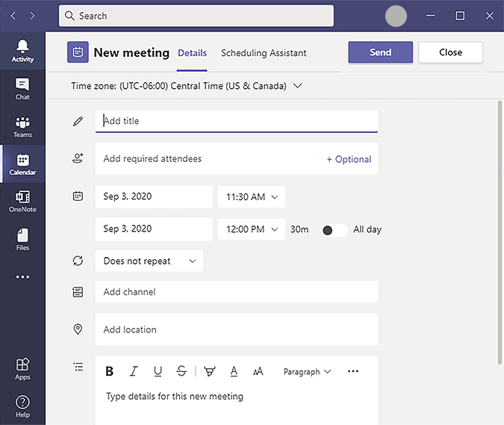Send the new meeting invitation
This screenshot has width=504, height=425.
pos(380,52)
